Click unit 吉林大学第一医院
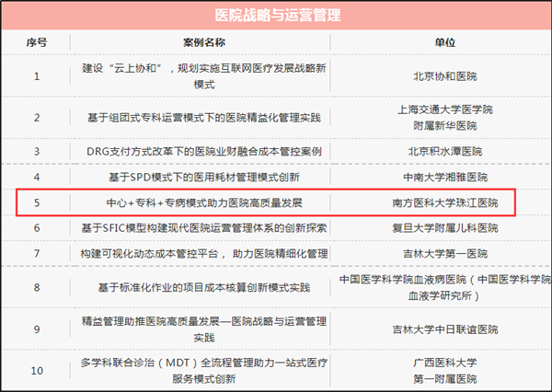 coord(445,254)
